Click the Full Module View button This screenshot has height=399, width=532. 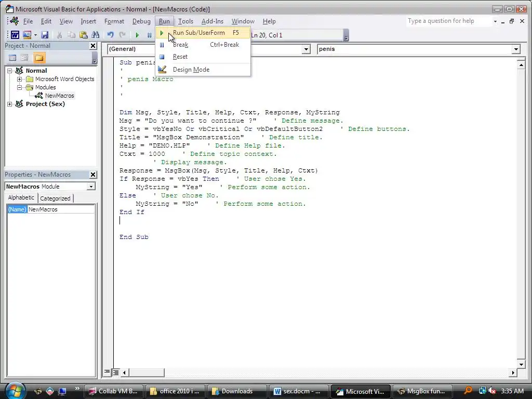pos(115,373)
